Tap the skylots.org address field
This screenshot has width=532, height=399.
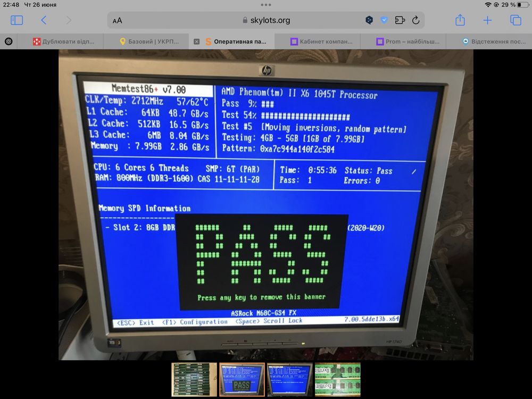[x=266, y=20]
